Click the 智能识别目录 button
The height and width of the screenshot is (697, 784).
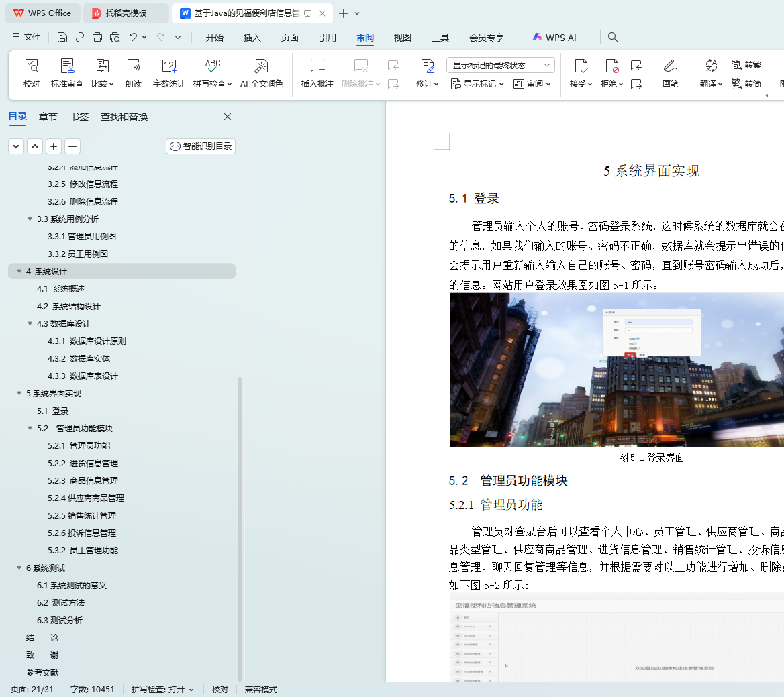click(x=201, y=146)
